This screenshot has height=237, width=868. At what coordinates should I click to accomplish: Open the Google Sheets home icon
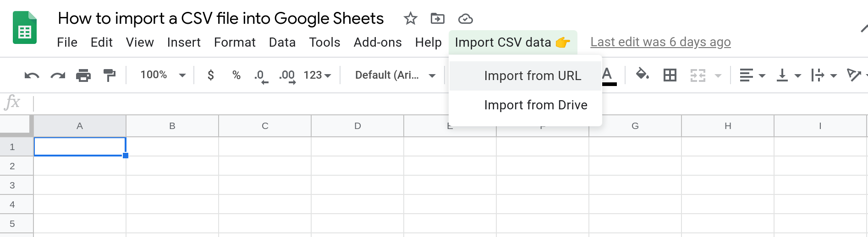pos(25,27)
